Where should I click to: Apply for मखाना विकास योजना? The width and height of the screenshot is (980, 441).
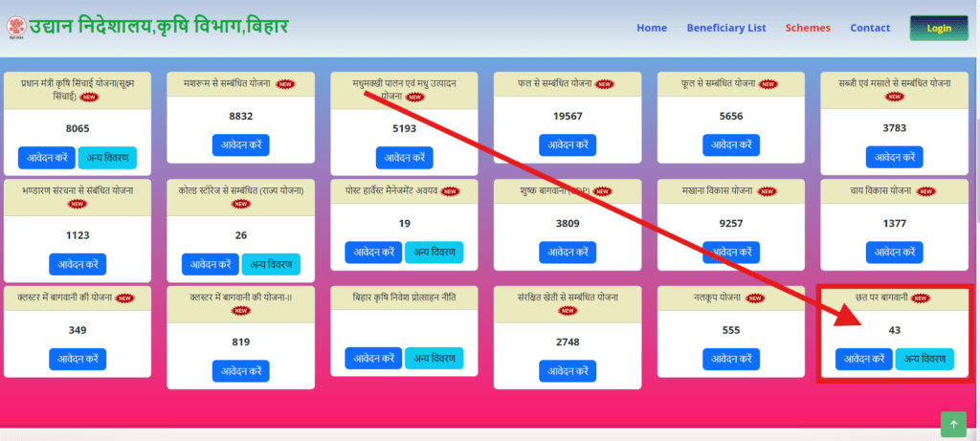[731, 253]
